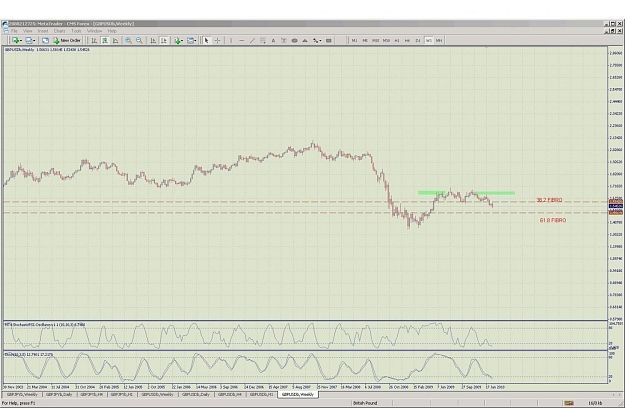Switch chart to candlesticks style
This screenshot has width=625, height=408.
pos(105,40)
